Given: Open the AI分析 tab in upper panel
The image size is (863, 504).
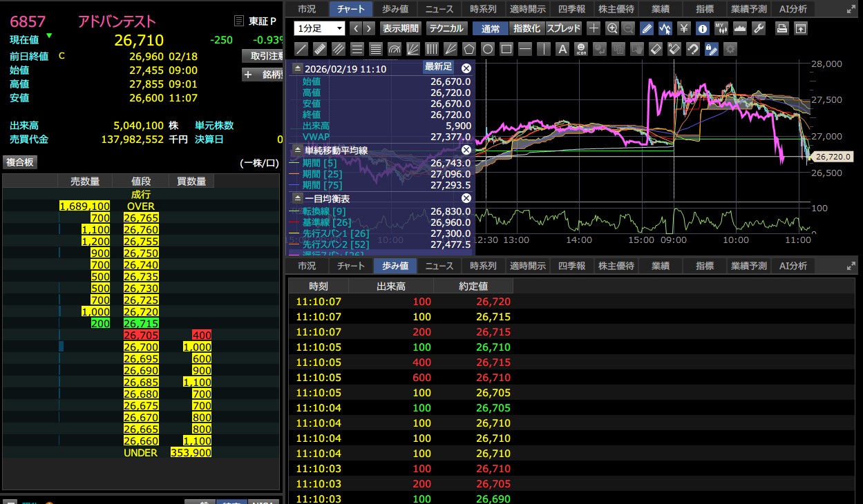Looking at the screenshot, I should point(793,9).
